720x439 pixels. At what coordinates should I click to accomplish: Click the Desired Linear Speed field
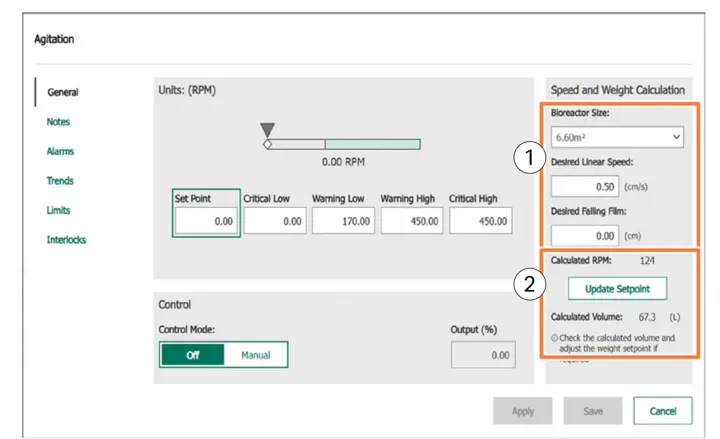[585, 186]
